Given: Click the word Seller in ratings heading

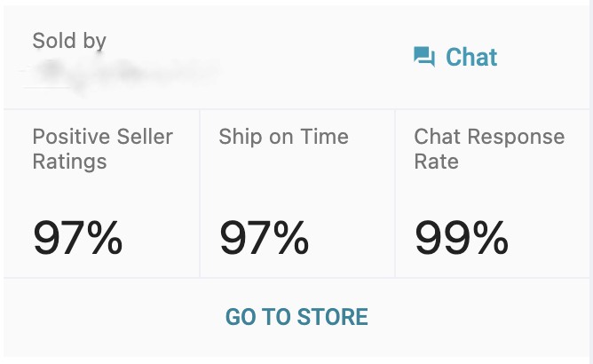Looking at the screenshot, I should point(145,137).
